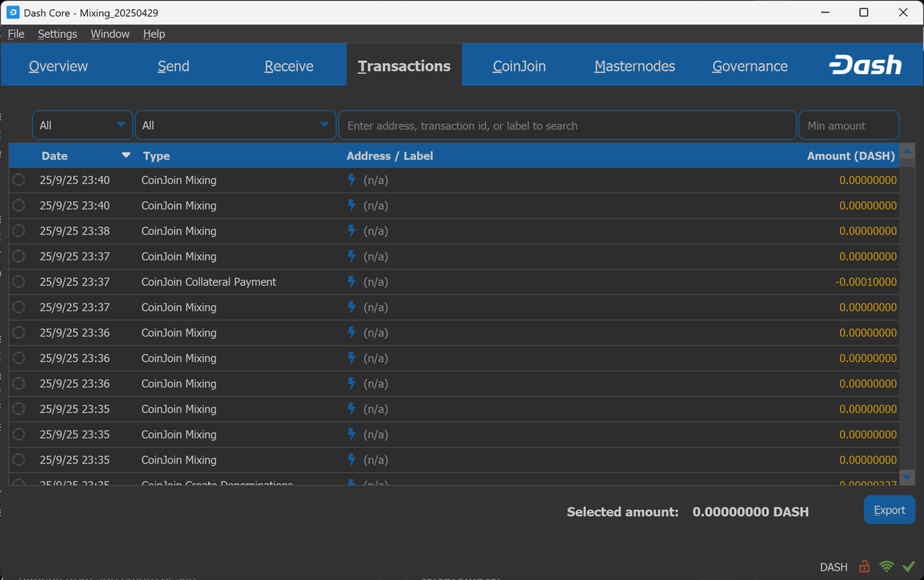Switch to the Send tab
The height and width of the screenshot is (580, 924).
pos(173,66)
